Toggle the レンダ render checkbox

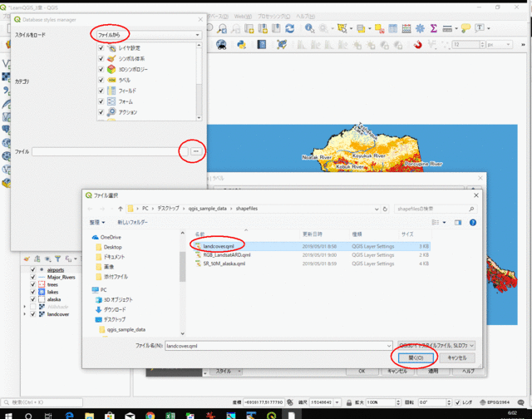click(458, 402)
